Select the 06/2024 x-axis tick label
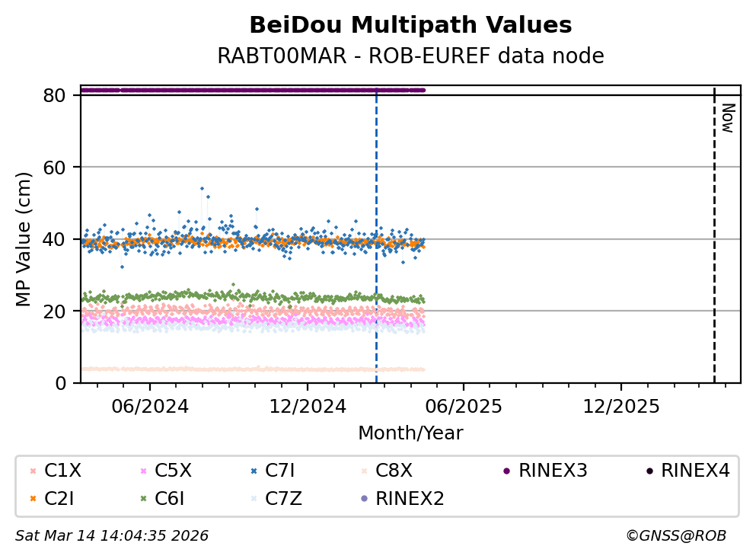The image size is (756, 559). (150, 405)
